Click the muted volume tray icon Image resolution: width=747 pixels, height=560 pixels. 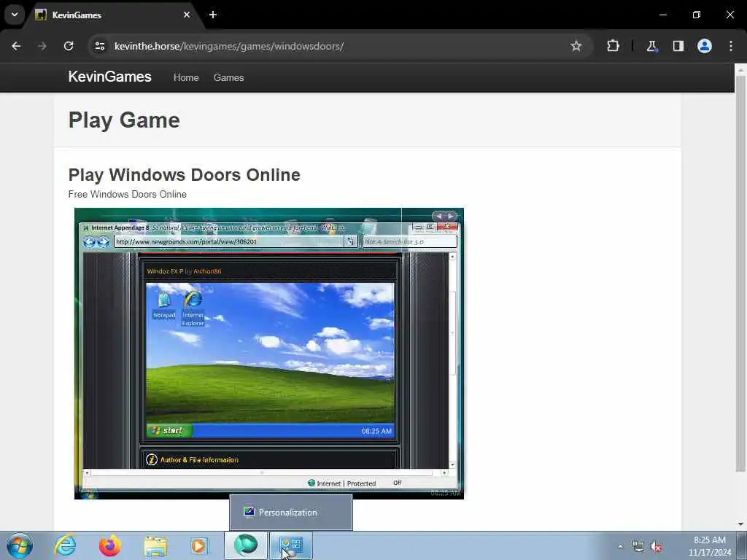click(657, 547)
